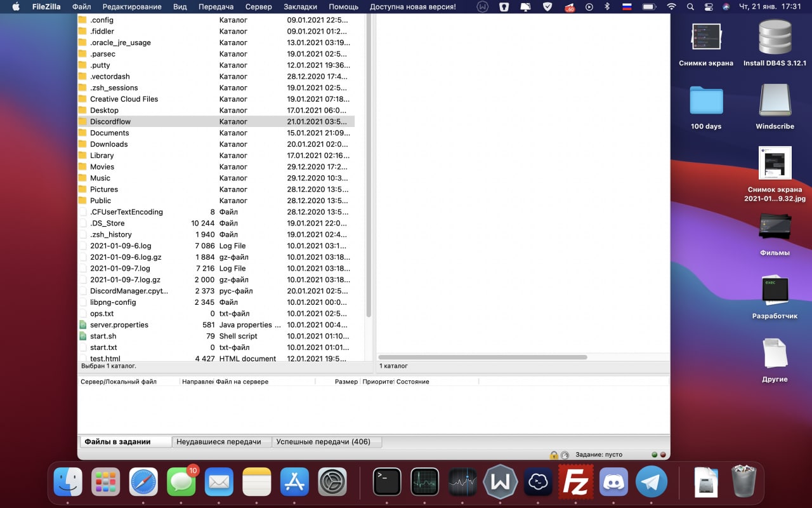The height and width of the screenshot is (508, 812).
Task: Select '100 days' folder on desktop
Action: coord(706,108)
